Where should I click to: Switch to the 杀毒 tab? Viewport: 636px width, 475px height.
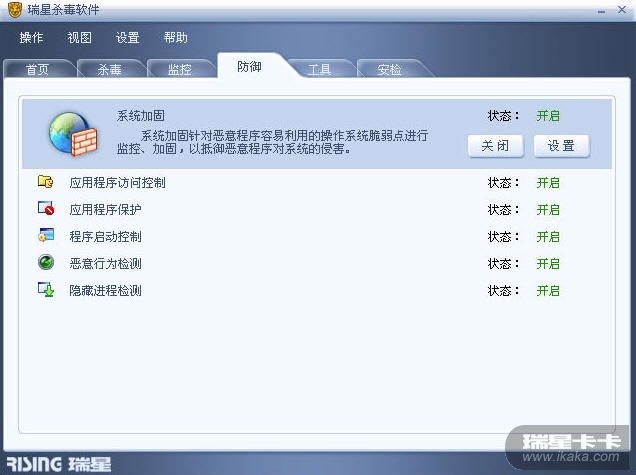tap(109, 69)
